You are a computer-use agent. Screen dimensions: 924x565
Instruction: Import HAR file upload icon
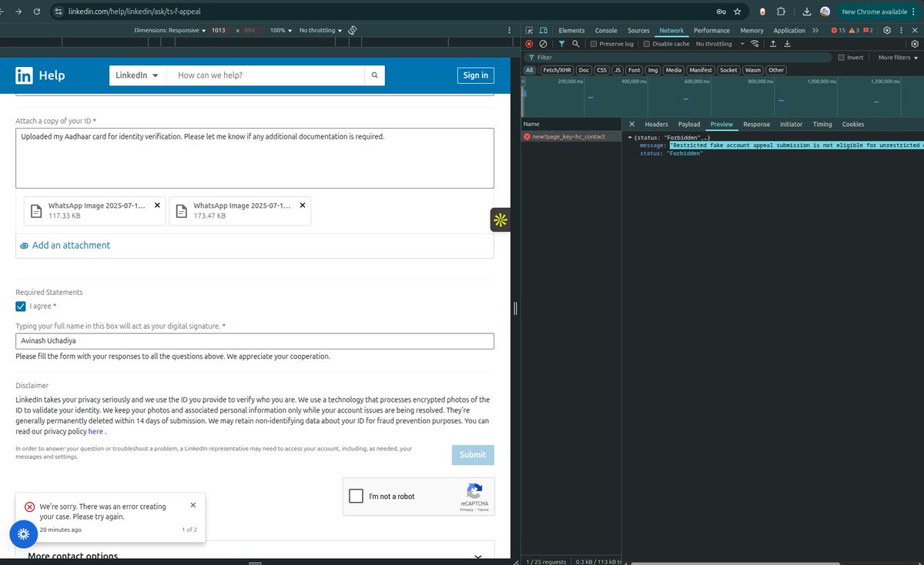tap(772, 44)
